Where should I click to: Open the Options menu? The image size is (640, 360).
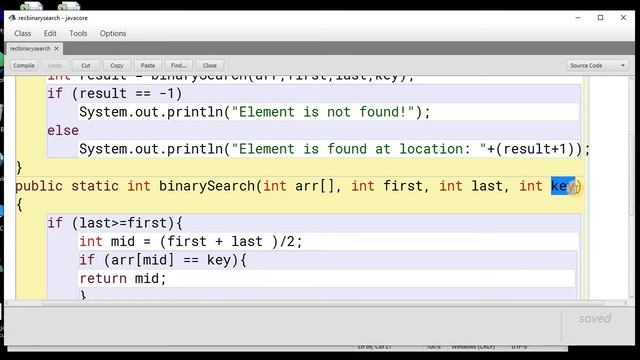point(113,33)
